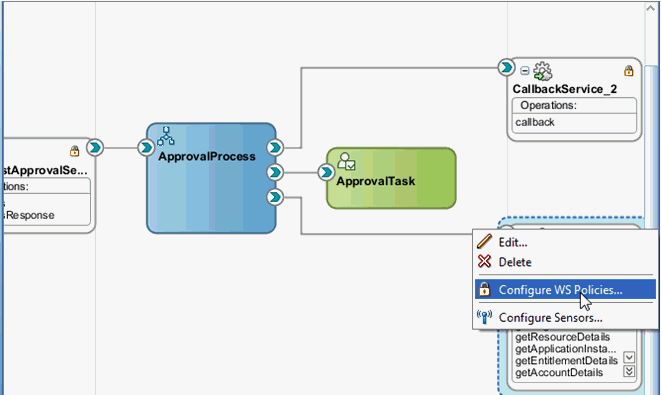661x395 pixels.
Task: Click the single-chevron scroll down in operations list
Action: [629, 357]
